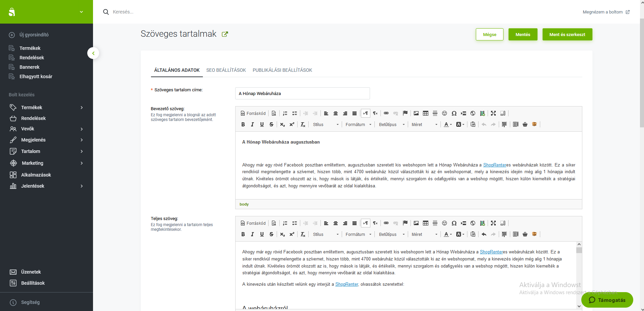Insert table in Teljes szöveg editor

426,223
